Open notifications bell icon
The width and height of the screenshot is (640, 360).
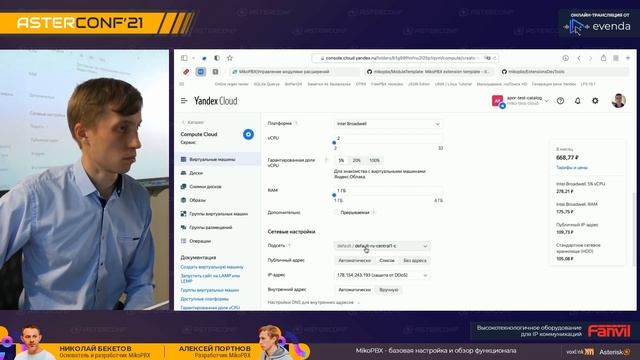pyautogui.click(x=578, y=101)
